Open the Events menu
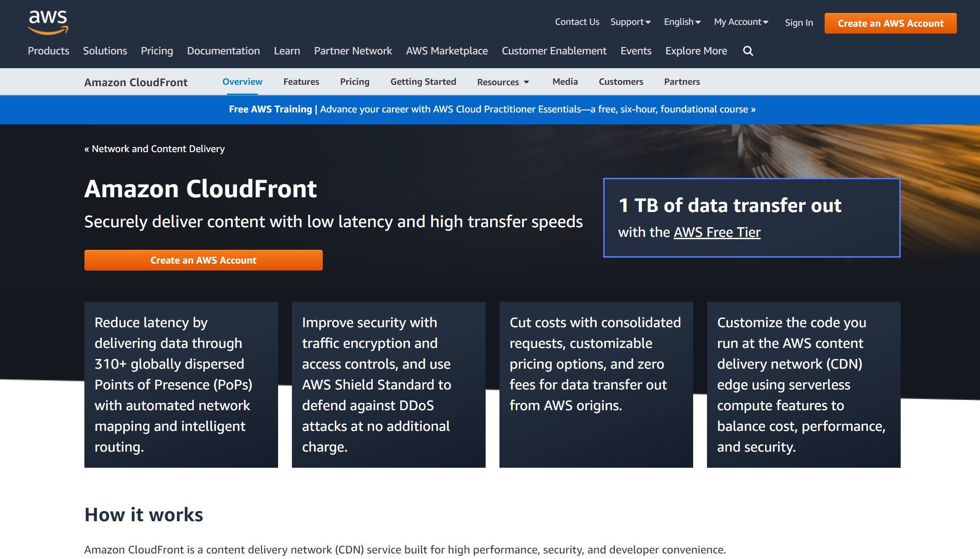 [636, 51]
